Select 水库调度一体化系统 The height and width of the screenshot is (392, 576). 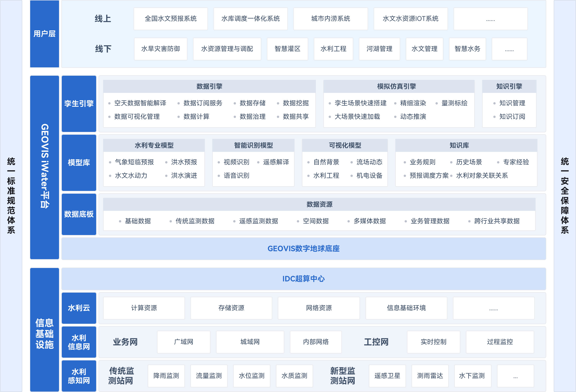[x=250, y=19]
